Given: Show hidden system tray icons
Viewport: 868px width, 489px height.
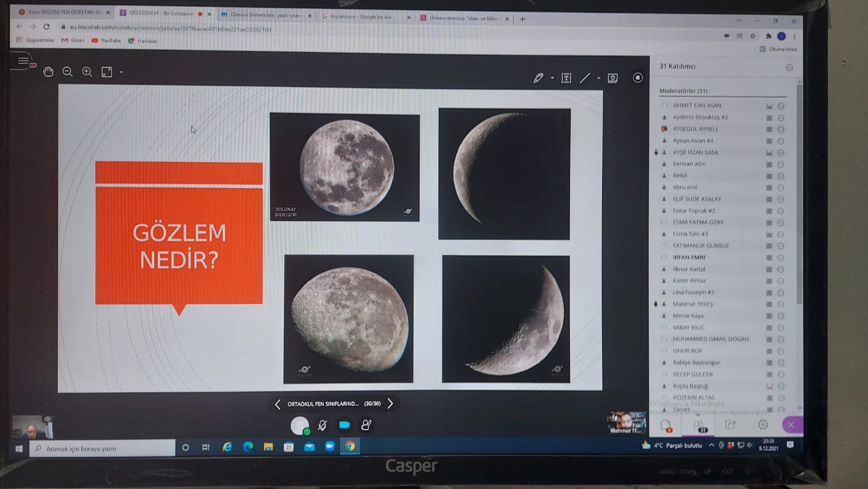Looking at the screenshot, I should [x=711, y=446].
